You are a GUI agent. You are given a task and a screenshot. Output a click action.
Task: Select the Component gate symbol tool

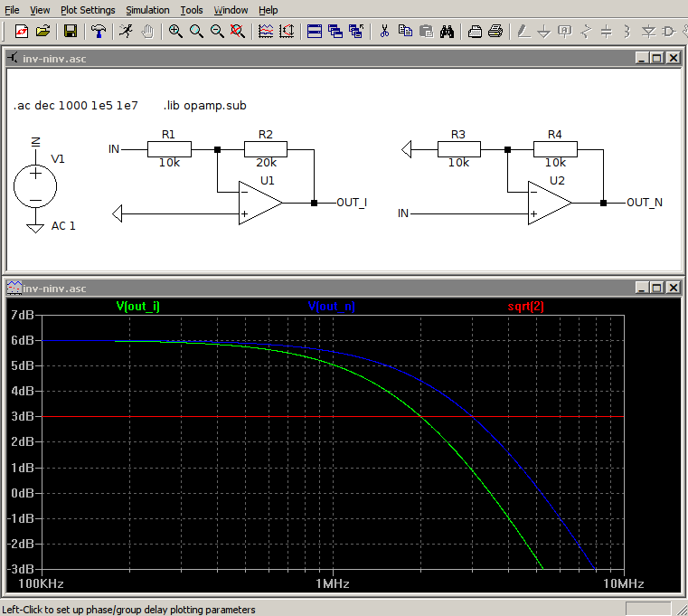(669, 31)
